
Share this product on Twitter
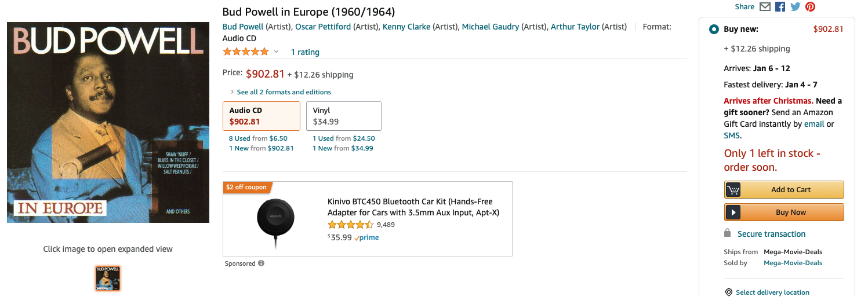click(796, 7)
